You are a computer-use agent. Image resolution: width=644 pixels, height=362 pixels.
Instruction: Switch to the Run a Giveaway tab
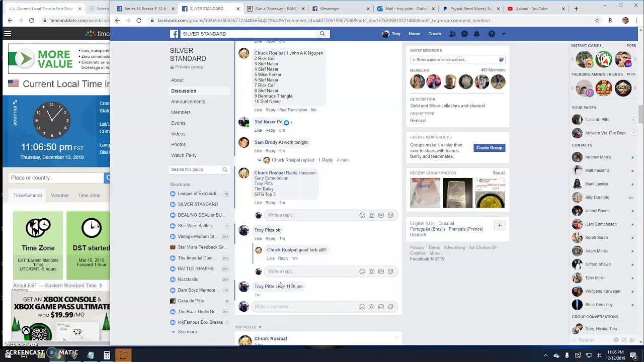(x=276, y=9)
